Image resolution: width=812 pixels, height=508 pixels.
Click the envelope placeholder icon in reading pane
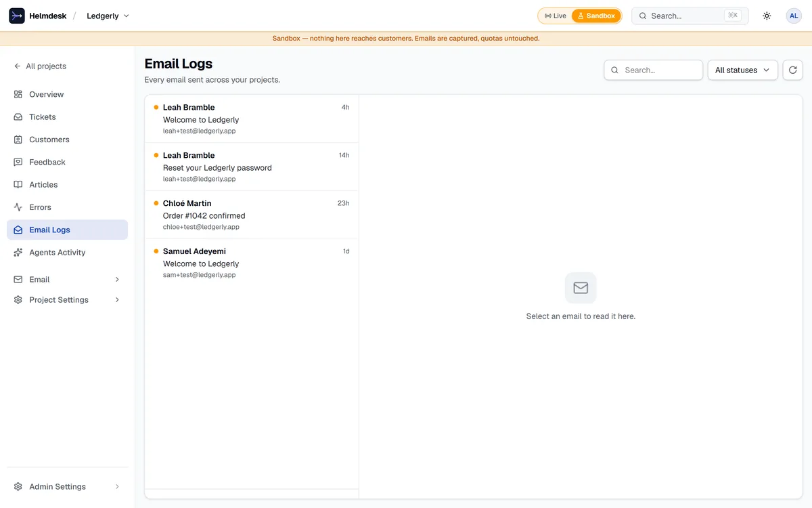581,288
